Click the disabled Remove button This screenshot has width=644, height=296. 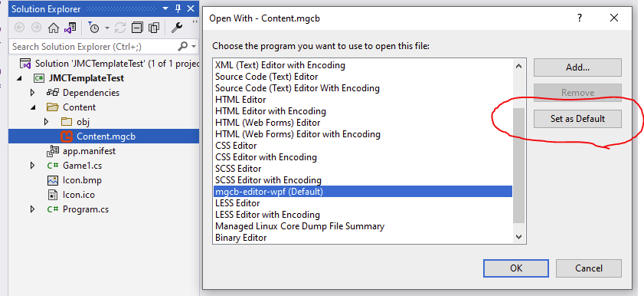577,93
